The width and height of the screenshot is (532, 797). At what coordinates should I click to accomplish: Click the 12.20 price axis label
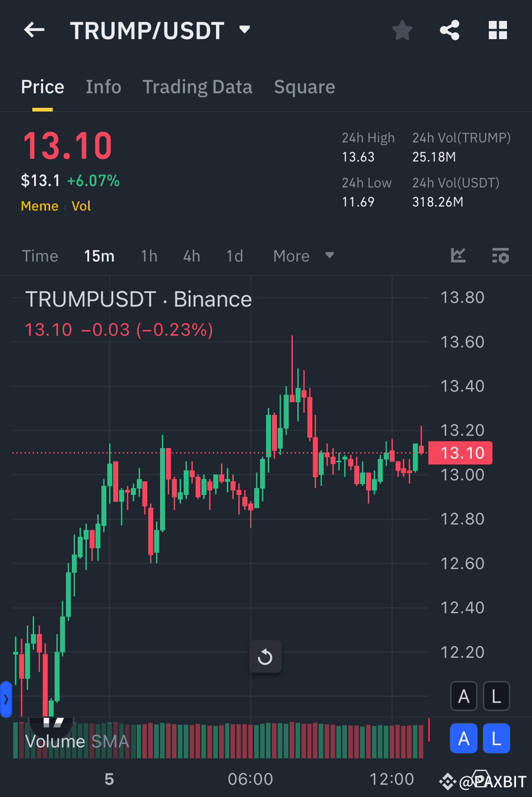(x=463, y=652)
